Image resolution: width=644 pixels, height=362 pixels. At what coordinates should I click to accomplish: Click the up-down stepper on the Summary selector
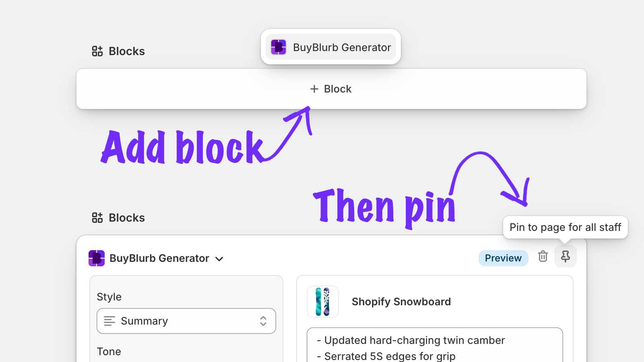coord(263,321)
